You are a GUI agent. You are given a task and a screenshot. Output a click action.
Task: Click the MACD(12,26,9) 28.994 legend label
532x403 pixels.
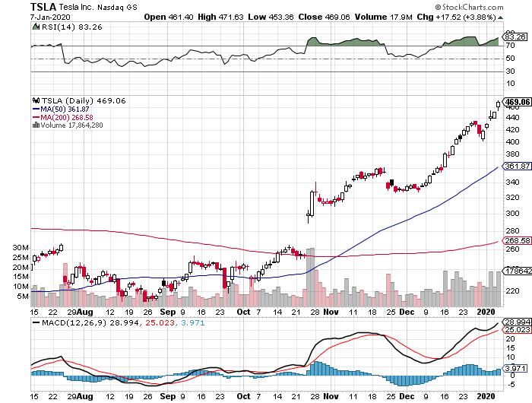tap(90, 323)
